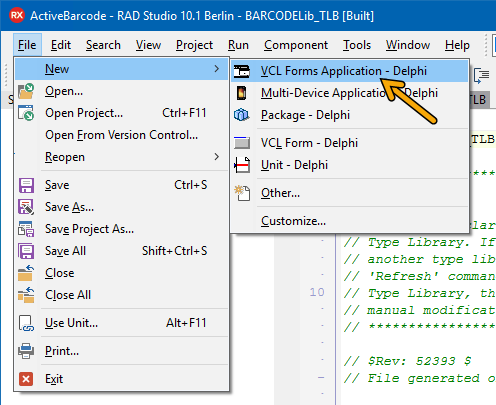This screenshot has height=405, width=496.
Task: Open the Run menu
Action: click(x=238, y=45)
